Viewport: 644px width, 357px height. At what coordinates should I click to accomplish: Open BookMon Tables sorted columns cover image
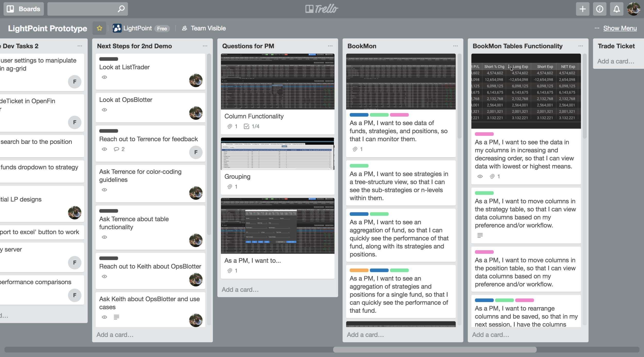point(526,91)
